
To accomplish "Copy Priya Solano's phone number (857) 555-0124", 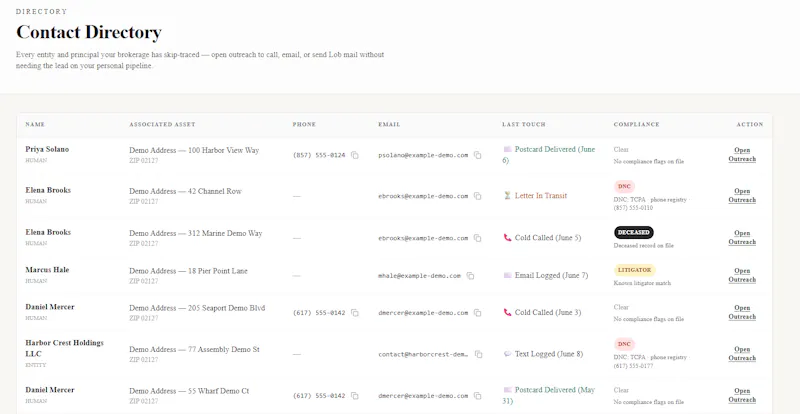I will 355,155.
